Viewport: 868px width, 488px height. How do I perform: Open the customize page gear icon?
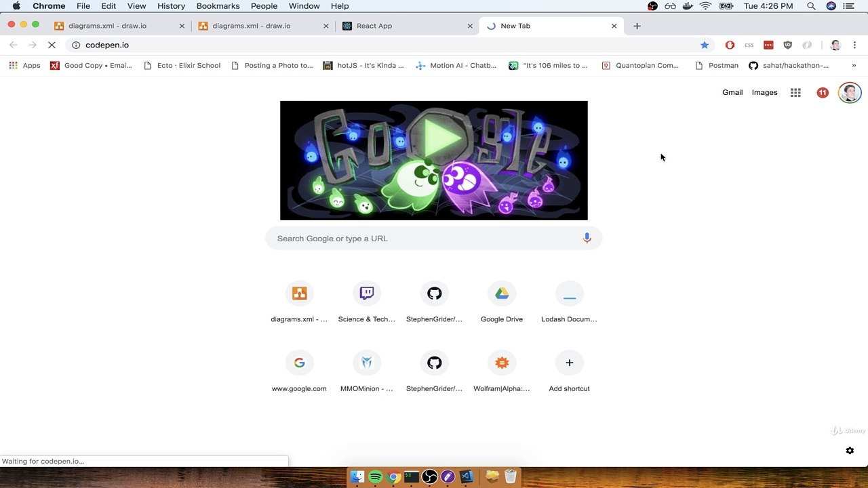click(x=850, y=451)
